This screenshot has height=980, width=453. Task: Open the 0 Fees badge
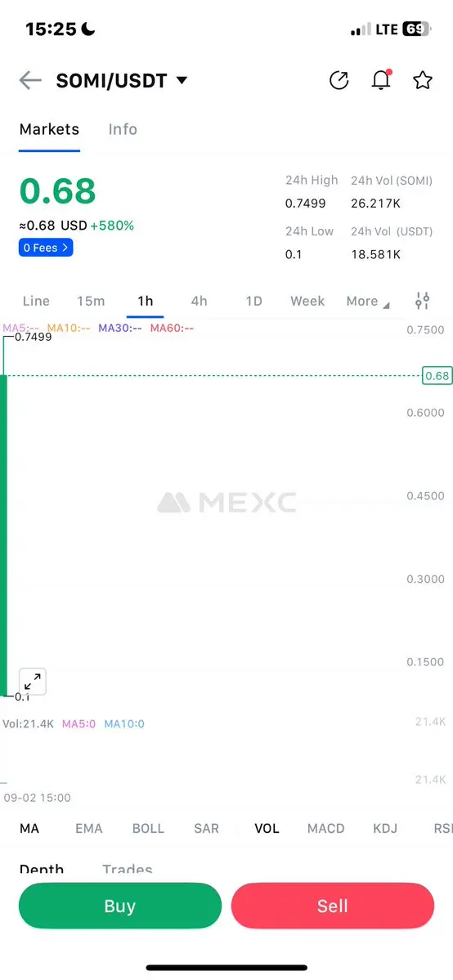point(46,248)
